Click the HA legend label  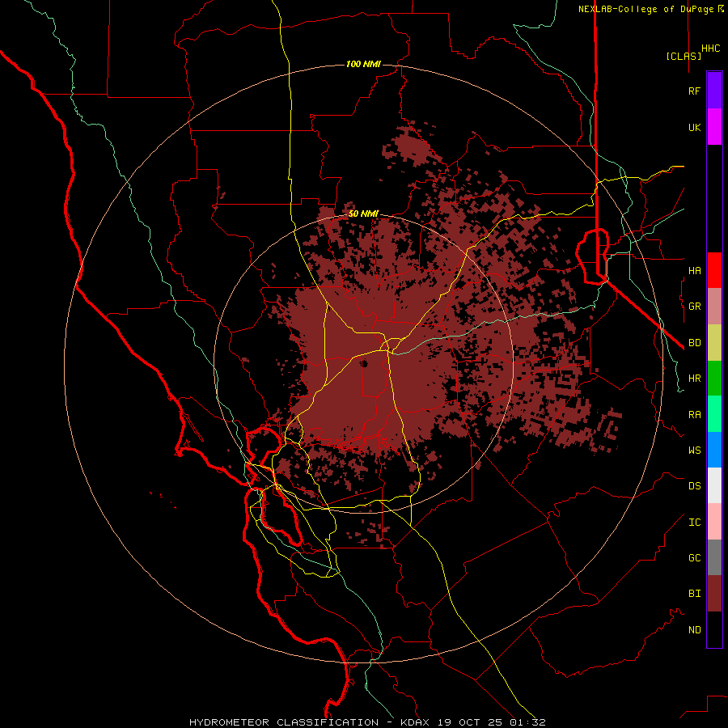694,270
